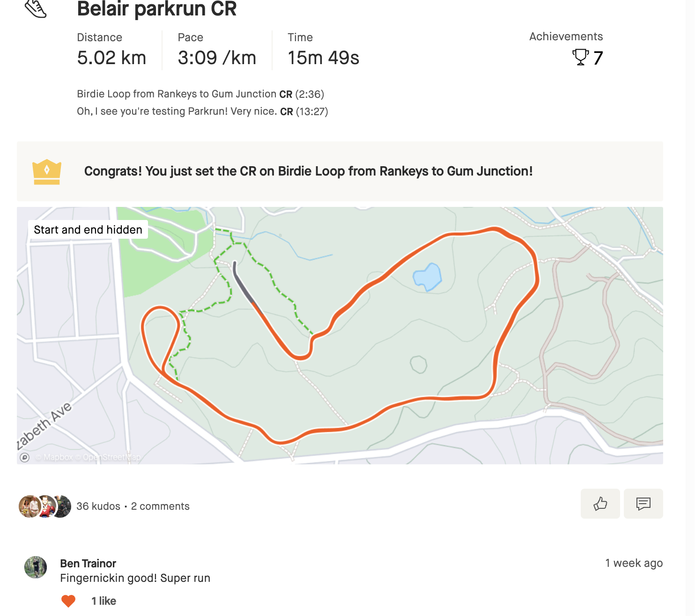The width and height of the screenshot is (695, 616).
Task: Click the crown icon in the congrats banner
Action: [47, 172]
